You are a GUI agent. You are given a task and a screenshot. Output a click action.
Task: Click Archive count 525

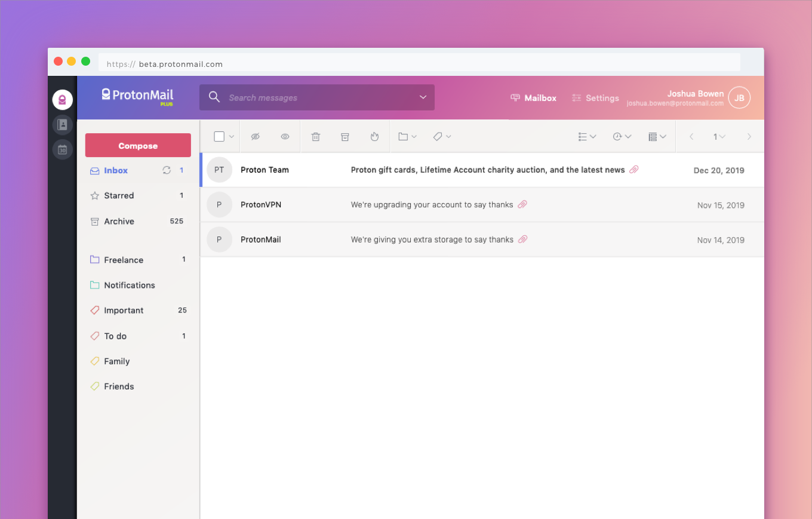click(177, 221)
